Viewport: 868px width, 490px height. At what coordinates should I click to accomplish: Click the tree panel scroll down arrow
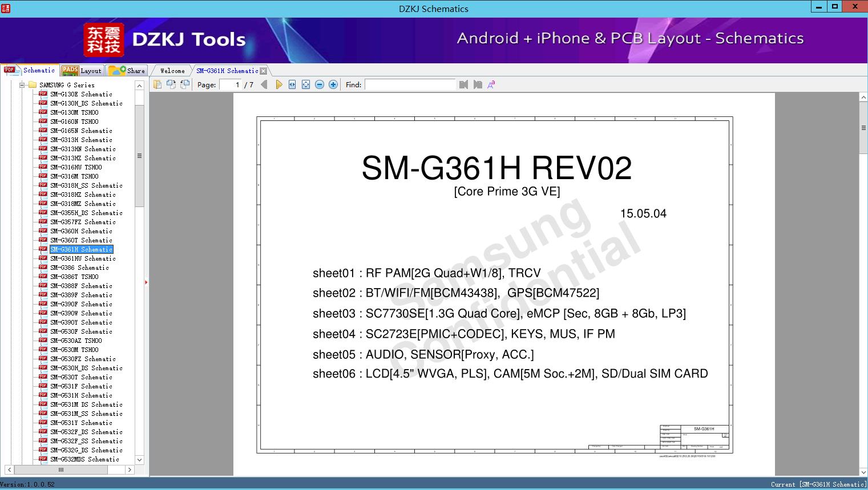[x=139, y=460]
